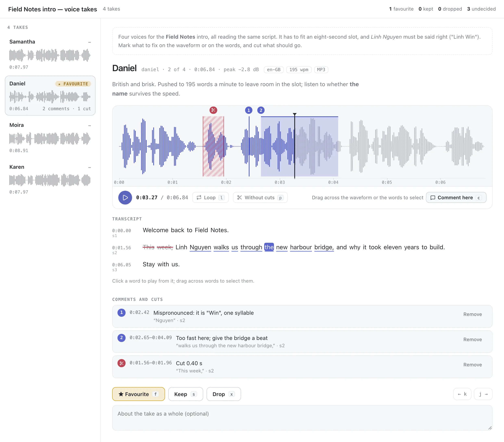Click the word eleven in transcript
Screen dimensions: 504x442
[393, 247]
